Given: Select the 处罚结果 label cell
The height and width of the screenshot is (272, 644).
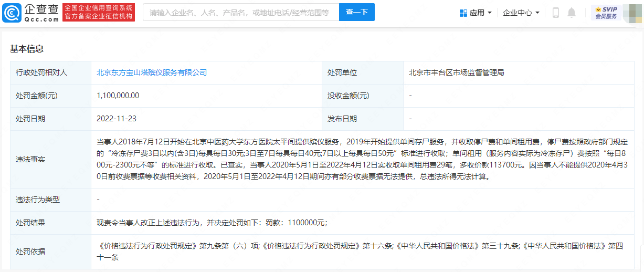Looking at the screenshot, I should point(50,223).
